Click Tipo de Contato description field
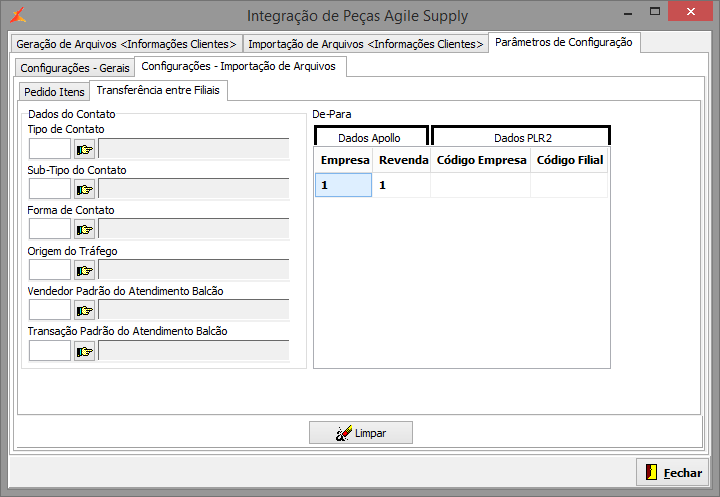The image size is (720, 497). pos(194,149)
